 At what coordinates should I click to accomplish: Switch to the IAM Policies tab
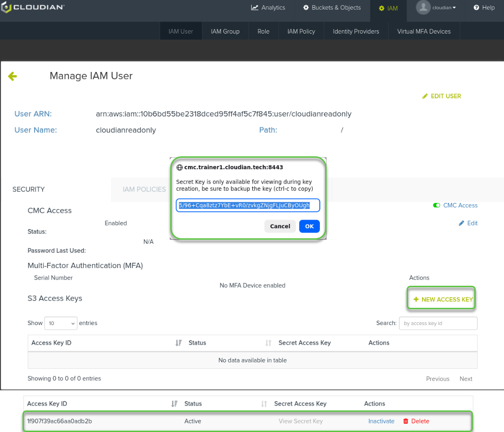(x=144, y=189)
